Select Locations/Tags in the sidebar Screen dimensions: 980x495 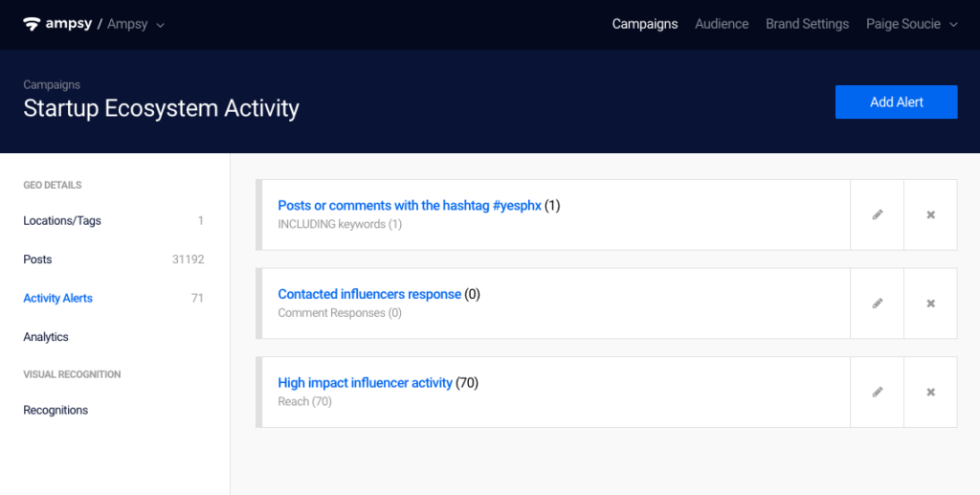click(x=113, y=220)
